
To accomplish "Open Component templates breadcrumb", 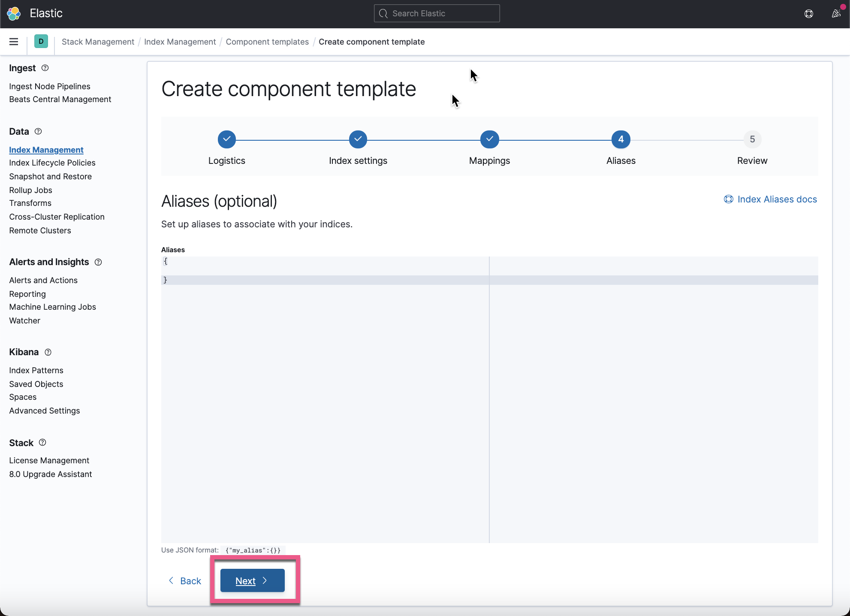I will tap(267, 42).
